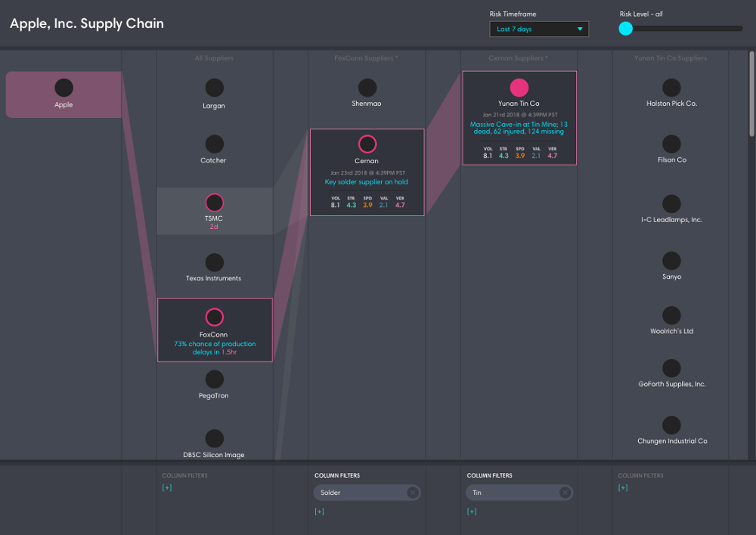Open the Risk Timeframe dropdown
The width and height of the screenshot is (756, 535).
tap(539, 29)
